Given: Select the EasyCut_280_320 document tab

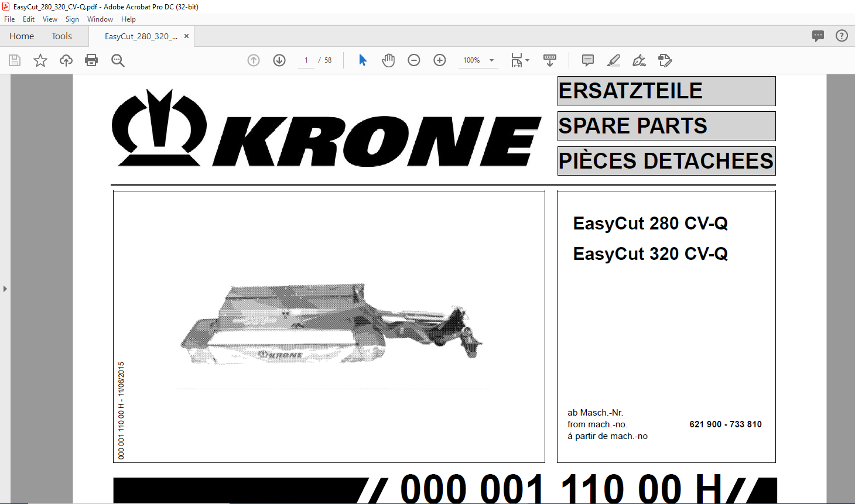Looking at the screenshot, I should point(141,36).
